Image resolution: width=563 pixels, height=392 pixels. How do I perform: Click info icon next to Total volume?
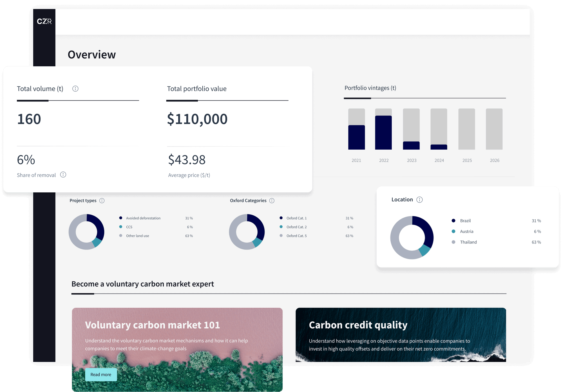(75, 89)
